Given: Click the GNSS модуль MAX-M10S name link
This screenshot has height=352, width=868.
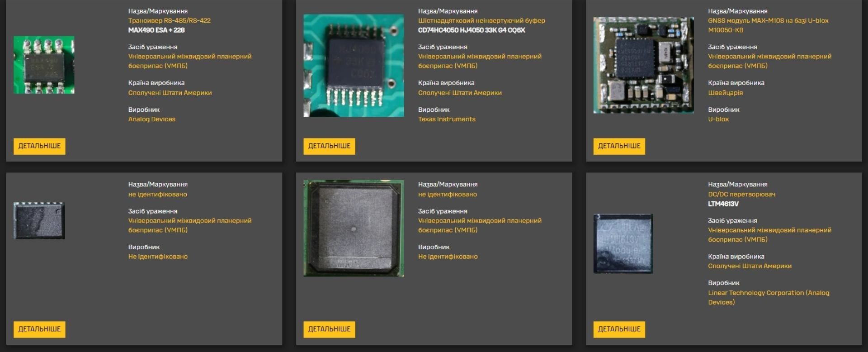Looking at the screenshot, I should (x=768, y=21).
